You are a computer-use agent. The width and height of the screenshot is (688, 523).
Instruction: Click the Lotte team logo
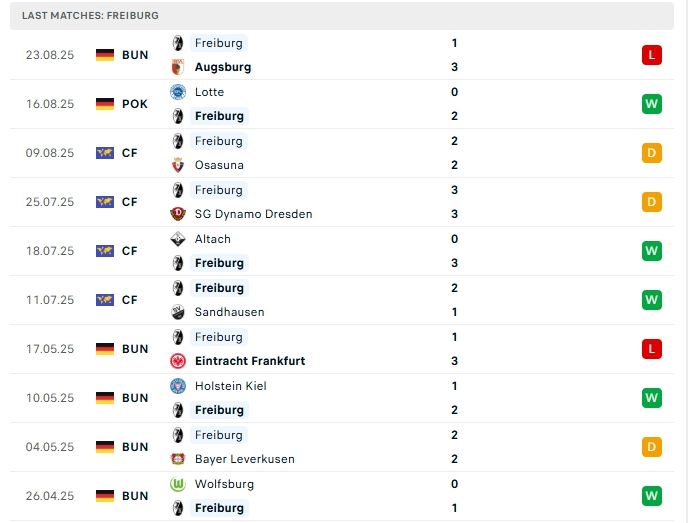[178, 92]
